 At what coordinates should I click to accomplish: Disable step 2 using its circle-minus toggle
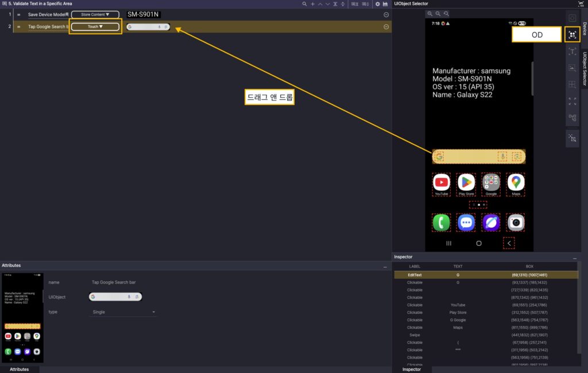386,26
